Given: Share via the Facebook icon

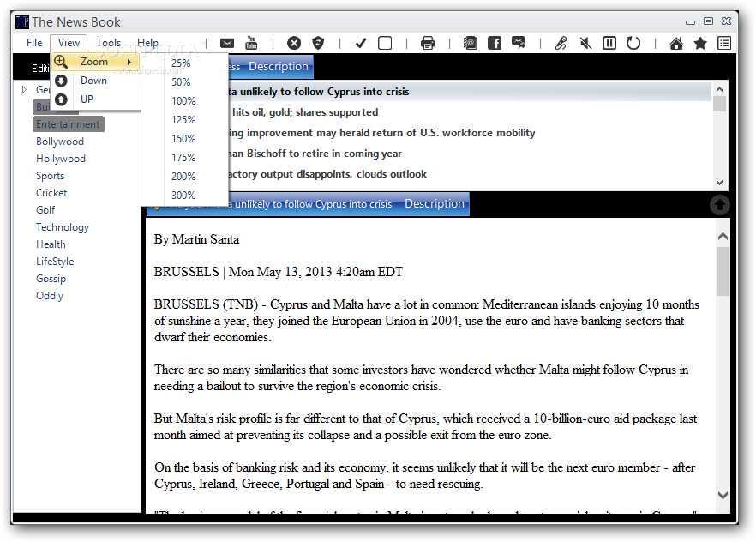Looking at the screenshot, I should tap(495, 44).
